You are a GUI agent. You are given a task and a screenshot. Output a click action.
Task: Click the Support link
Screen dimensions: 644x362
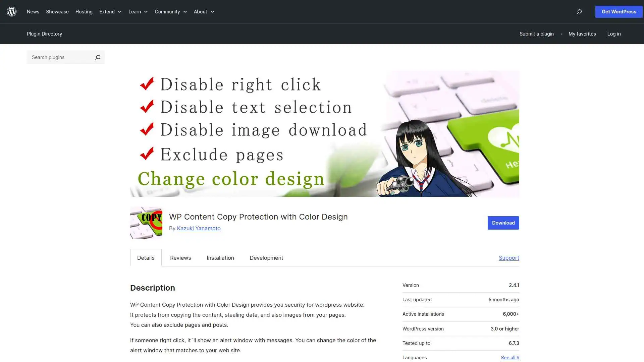coord(509,258)
